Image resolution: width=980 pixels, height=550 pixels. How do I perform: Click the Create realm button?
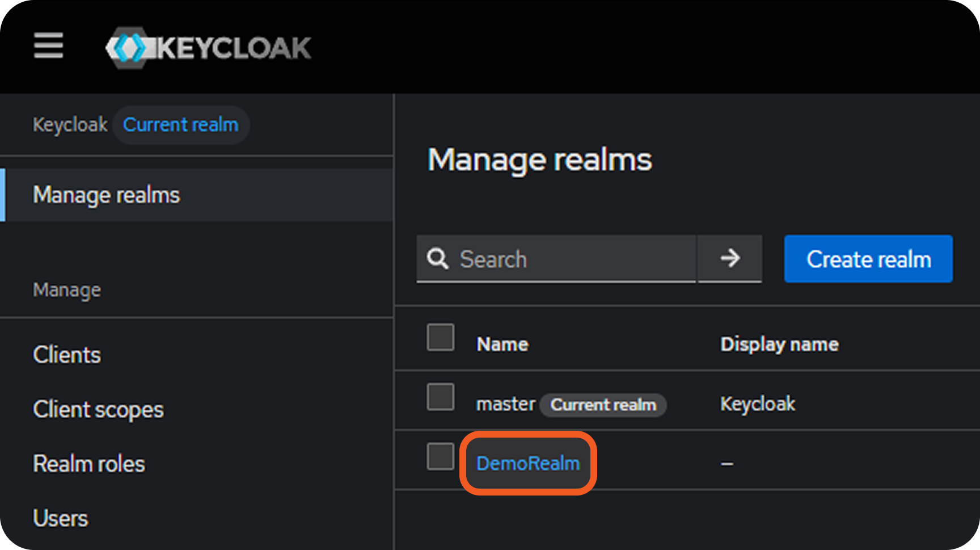click(868, 259)
